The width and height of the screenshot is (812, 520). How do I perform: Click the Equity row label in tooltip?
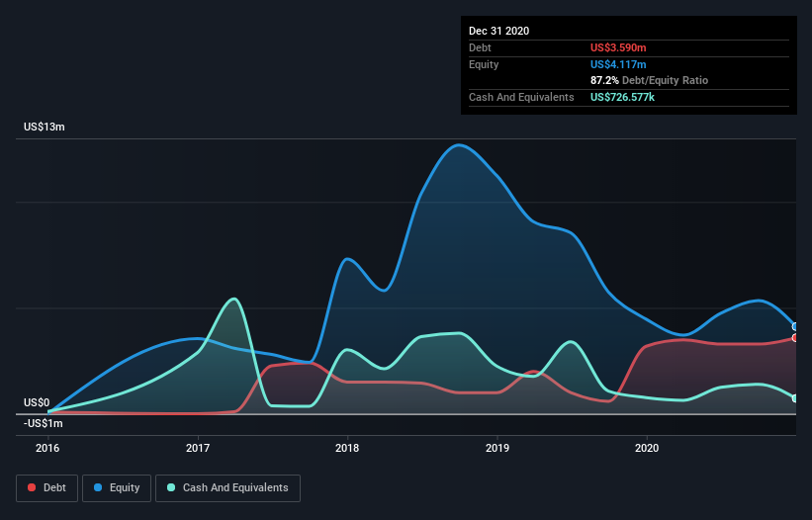484,64
